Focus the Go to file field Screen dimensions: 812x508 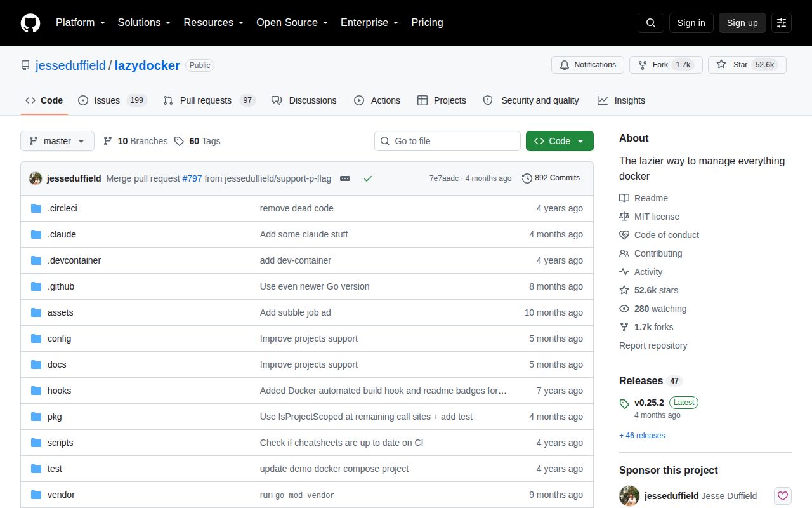[447, 141]
